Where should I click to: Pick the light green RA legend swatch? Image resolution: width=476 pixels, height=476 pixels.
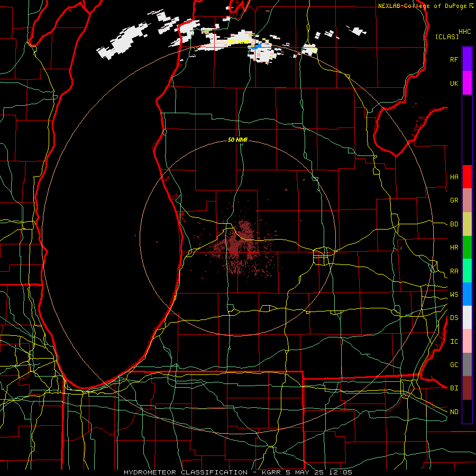467,271
